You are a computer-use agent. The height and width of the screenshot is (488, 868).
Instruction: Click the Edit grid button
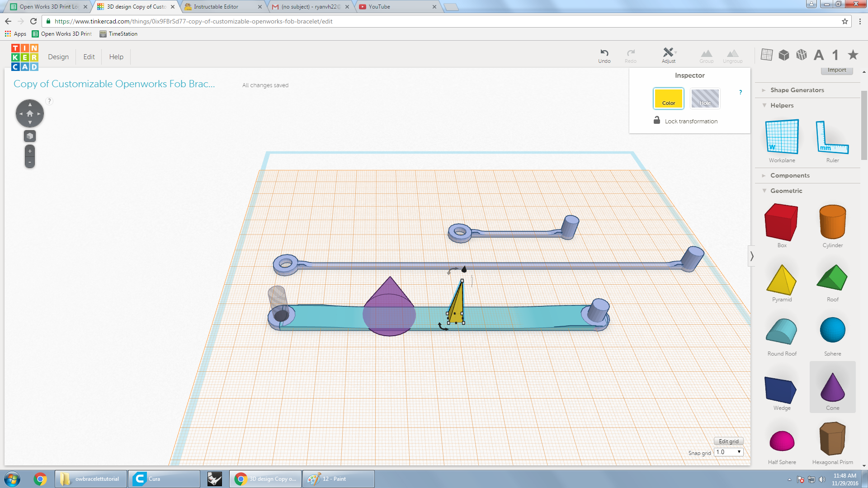click(729, 441)
